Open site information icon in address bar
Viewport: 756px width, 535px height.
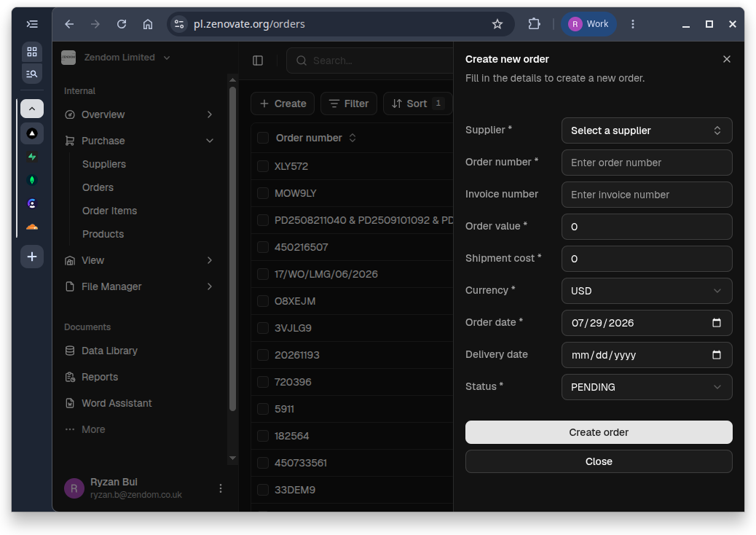pos(179,24)
